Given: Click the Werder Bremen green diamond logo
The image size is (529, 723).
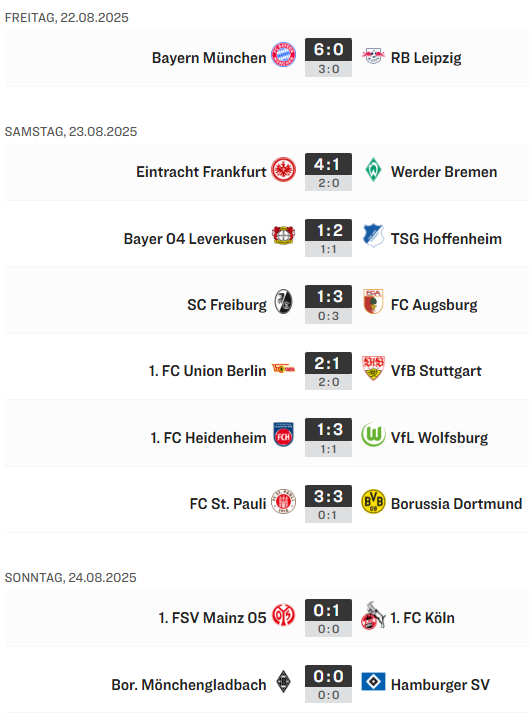Looking at the screenshot, I should (373, 170).
